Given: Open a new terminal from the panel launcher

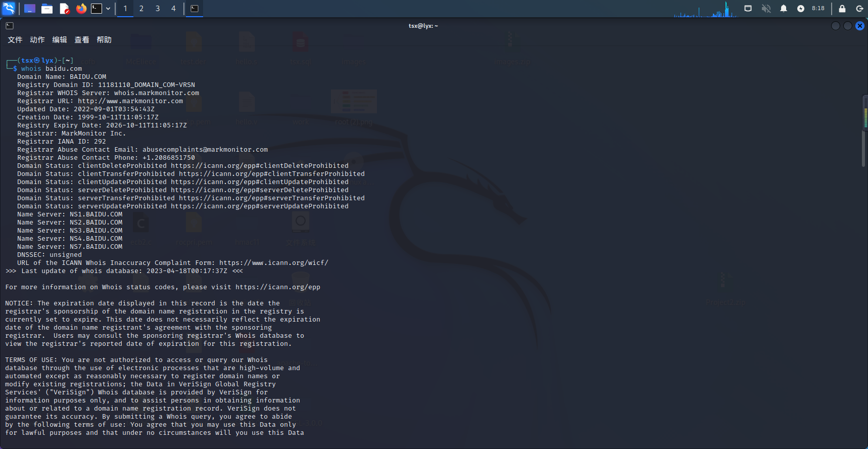Looking at the screenshot, I should coord(97,9).
